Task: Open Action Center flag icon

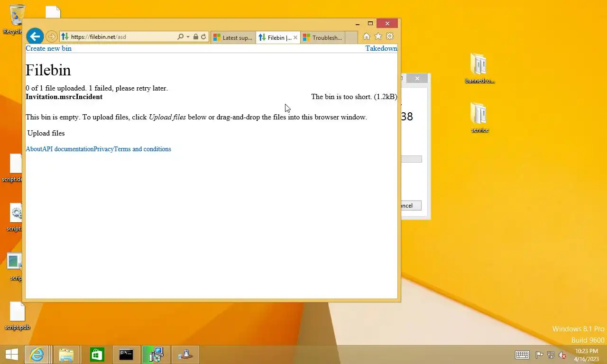Action: point(540,355)
